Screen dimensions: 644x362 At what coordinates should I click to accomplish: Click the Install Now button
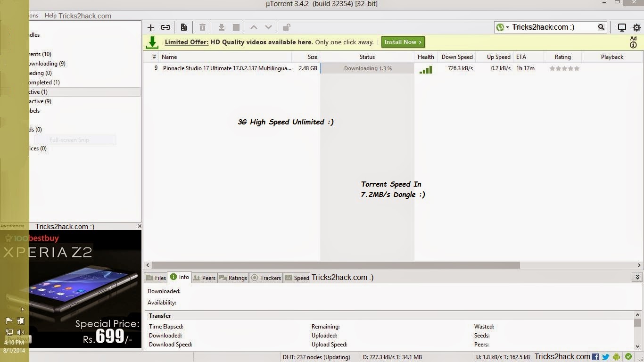[403, 42]
